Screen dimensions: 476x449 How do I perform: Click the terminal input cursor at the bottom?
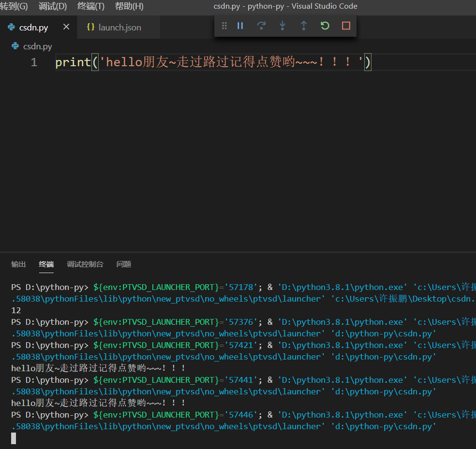click(x=15, y=438)
